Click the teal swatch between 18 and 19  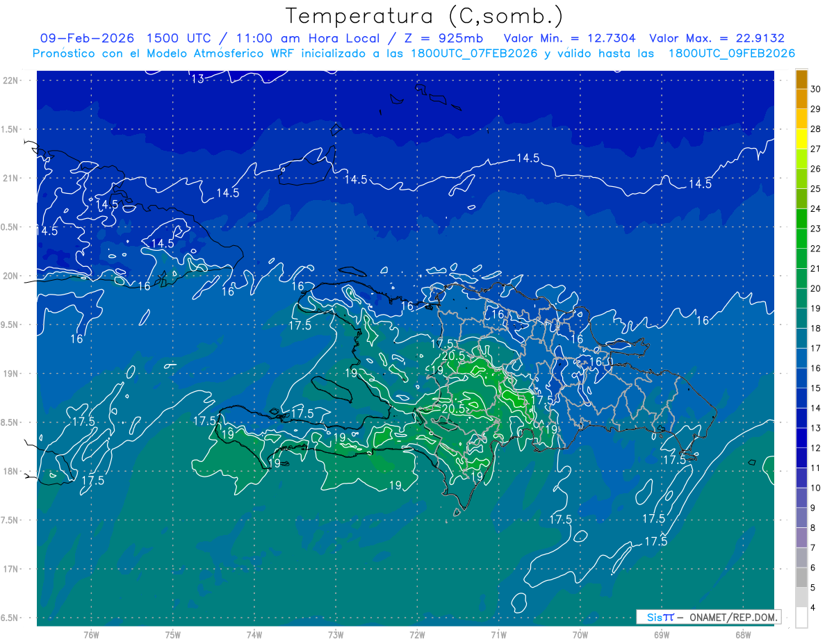click(802, 319)
